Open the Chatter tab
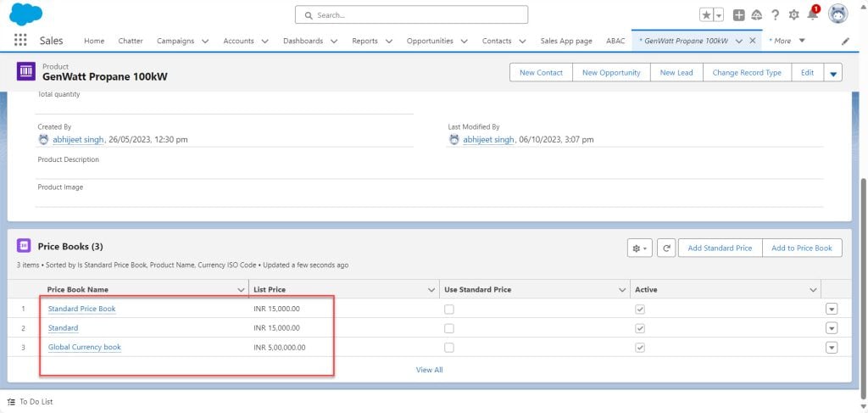The width and height of the screenshot is (868, 413). tap(131, 41)
